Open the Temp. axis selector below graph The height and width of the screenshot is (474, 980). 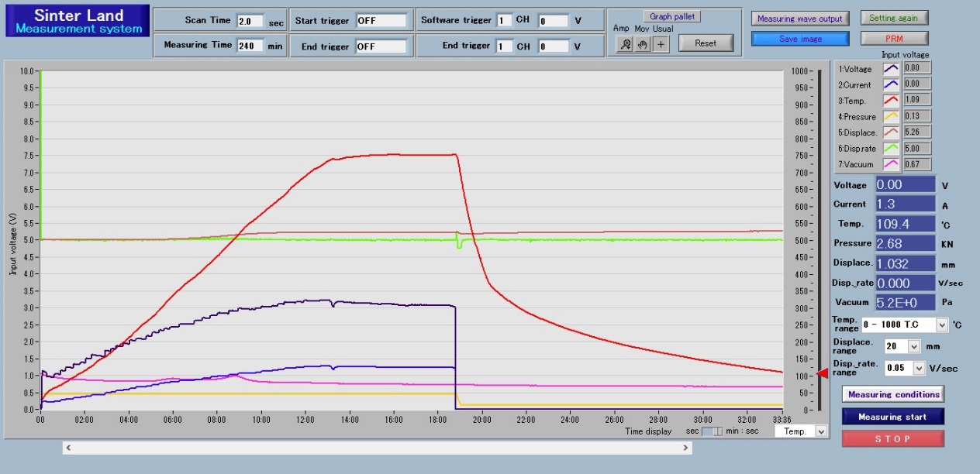(821, 431)
